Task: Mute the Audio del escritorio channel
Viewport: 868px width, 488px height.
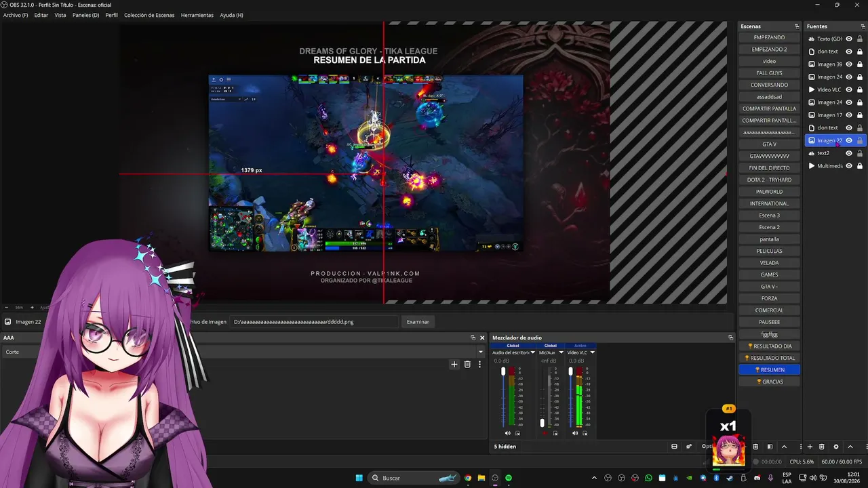Action: click(x=507, y=433)
